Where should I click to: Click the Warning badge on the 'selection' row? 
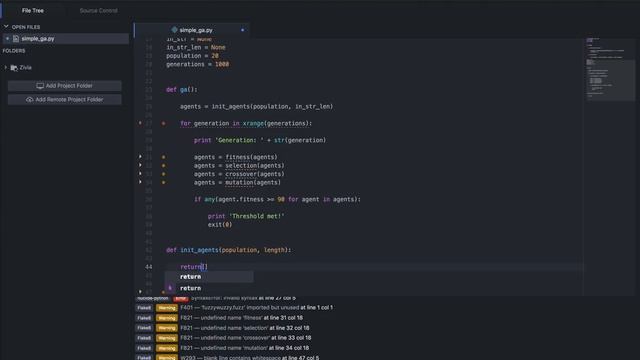tap(167, 328)
